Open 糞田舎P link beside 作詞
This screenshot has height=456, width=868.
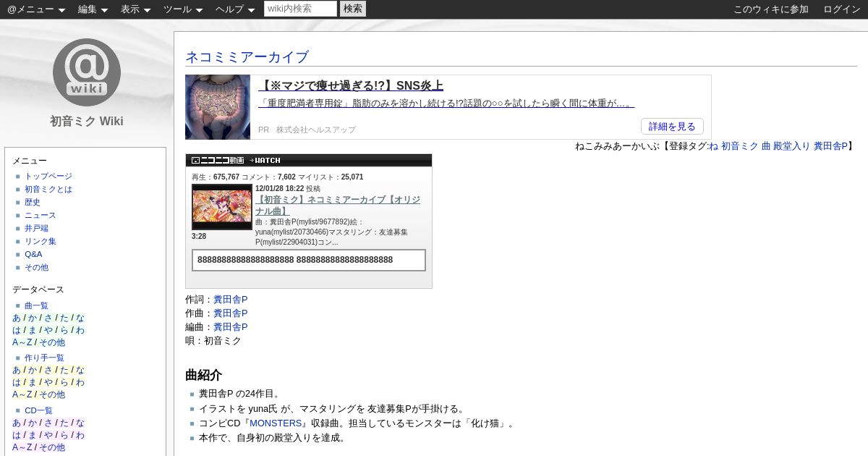pos(230,300)
